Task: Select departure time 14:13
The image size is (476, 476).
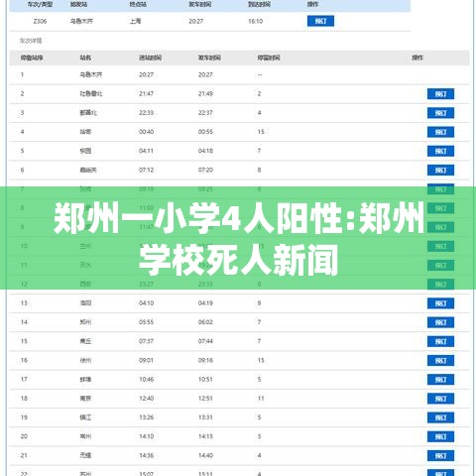Action: point(205,436)
